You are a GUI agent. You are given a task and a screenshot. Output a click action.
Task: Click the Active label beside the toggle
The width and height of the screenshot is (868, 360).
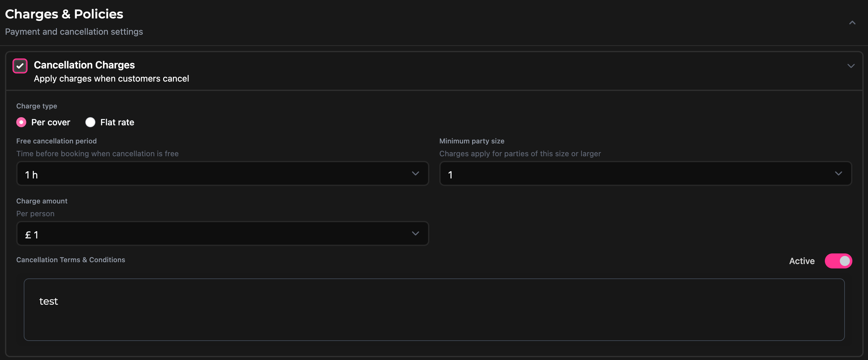coord(802,261)
